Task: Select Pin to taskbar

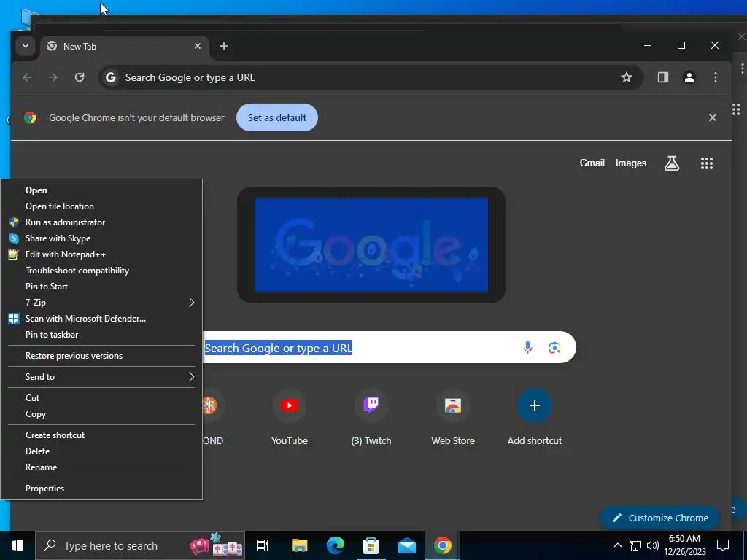Action: point(101,334)
